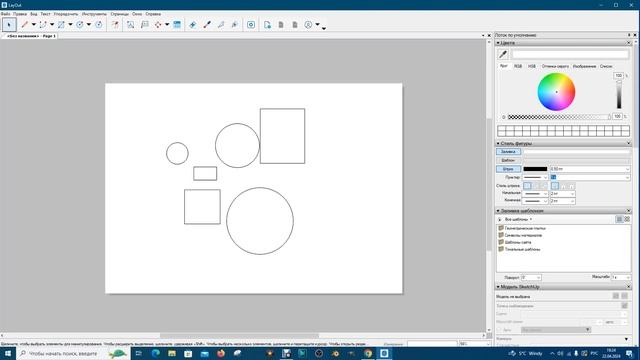Viewport: 640px width, 360px height.
Task: Click the color wheel picker
Action: coord(556,92)
